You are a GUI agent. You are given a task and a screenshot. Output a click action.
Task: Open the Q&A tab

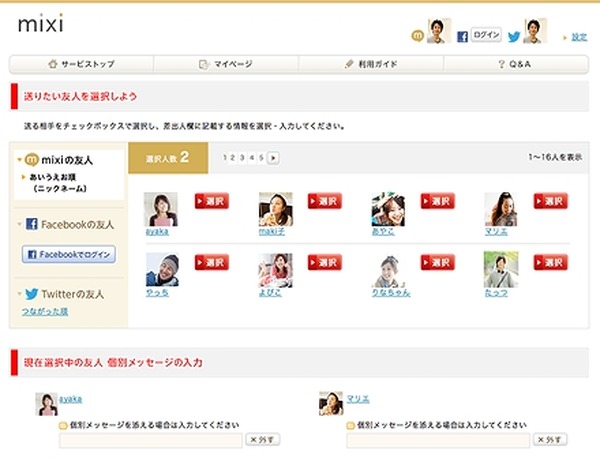516,64
